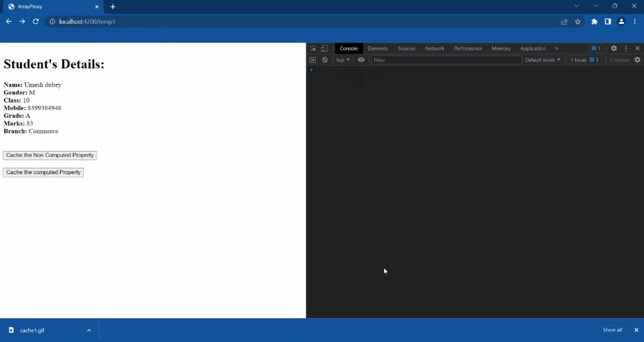Image resolution: width=644 pixels, height=342 pixels.
Task: Go forward with browser forward arrow
Action: 22,21
